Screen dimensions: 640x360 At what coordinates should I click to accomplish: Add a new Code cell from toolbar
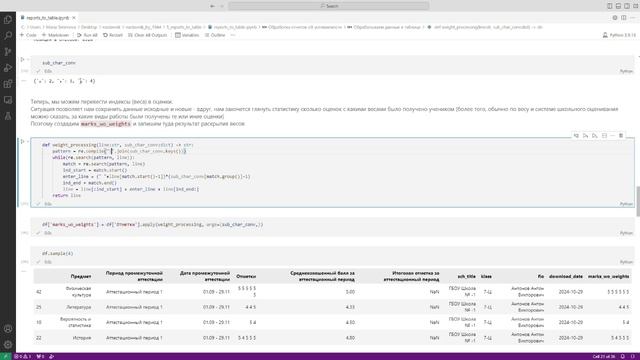(28, 35)
